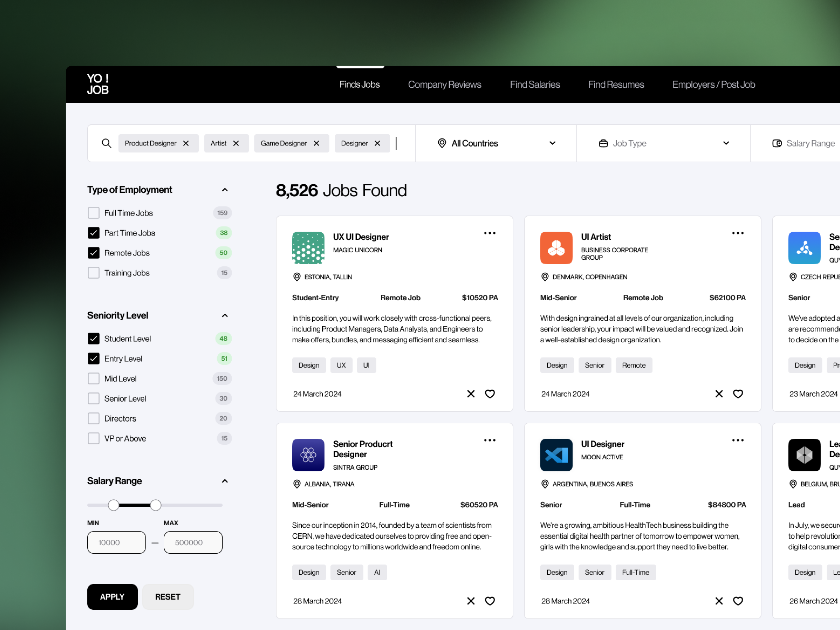Collapse the Seniority Level section
Screen dimensions: 840x630
click(x=224, y=315)
